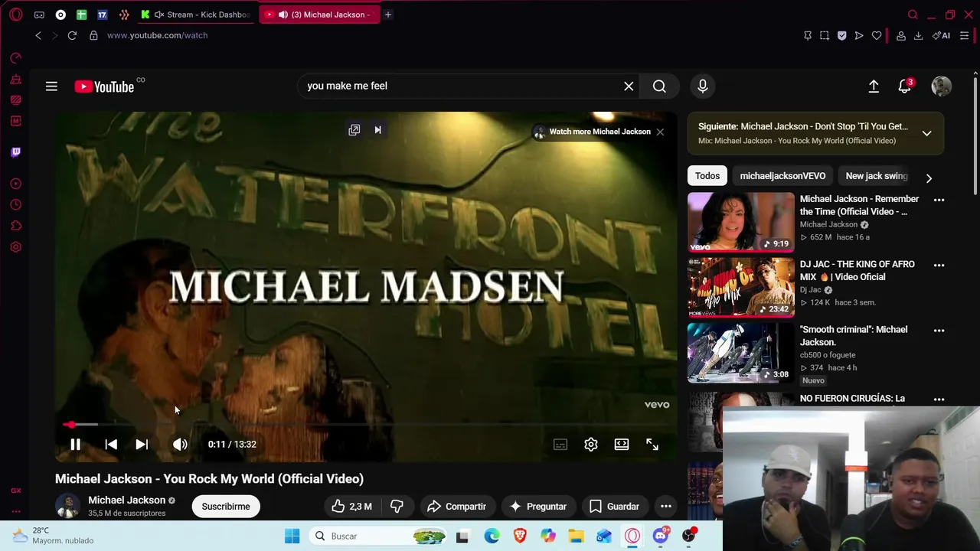Image resolution: width=980 pixels, height=551 pixels.
Task: Click the skip-next icon at top of video
Action: pos(377,130)
